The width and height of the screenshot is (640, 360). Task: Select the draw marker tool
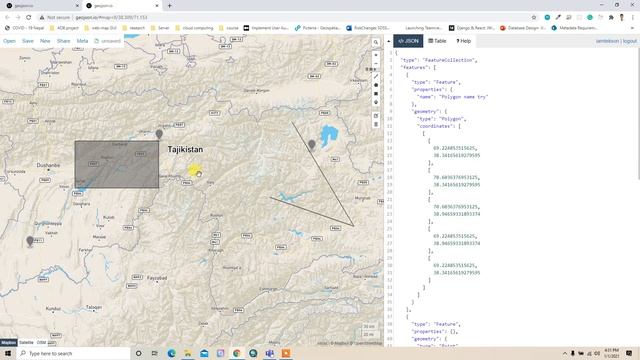(376, 102)
